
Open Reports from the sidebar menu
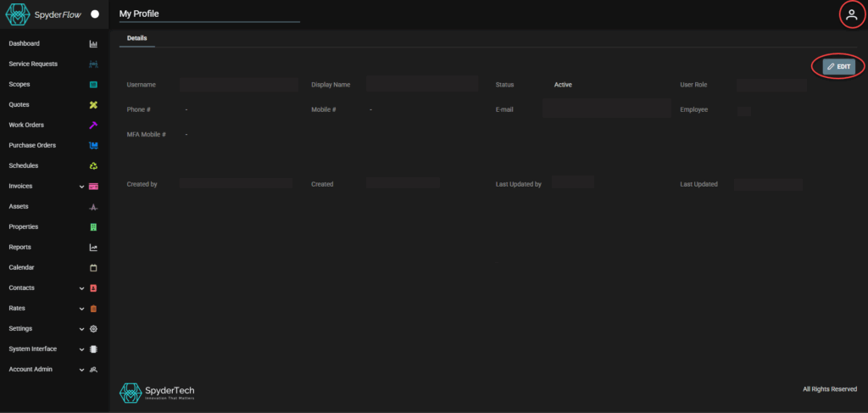20,248
